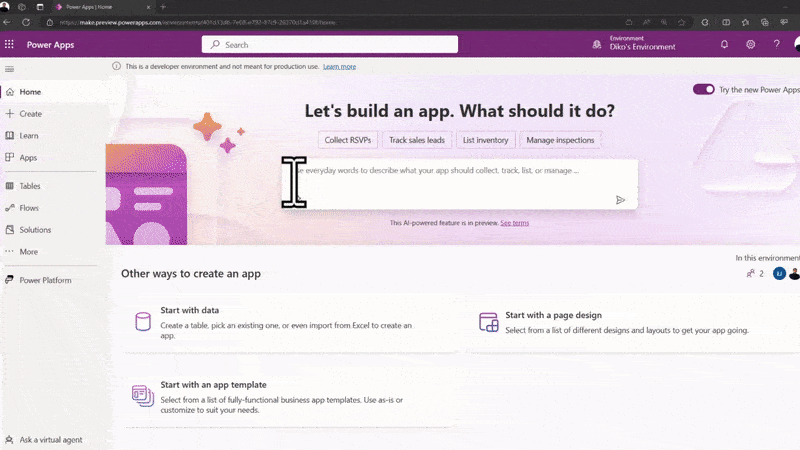The width and height of the screenshot is (800, 450).
Task: Click the Power Apps search box
Action: click(330, 44)
